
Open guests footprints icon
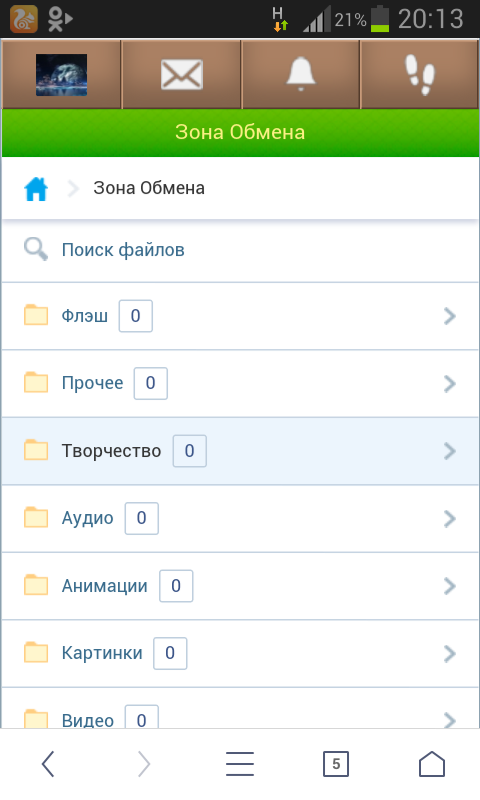click(x=420, y=75)
